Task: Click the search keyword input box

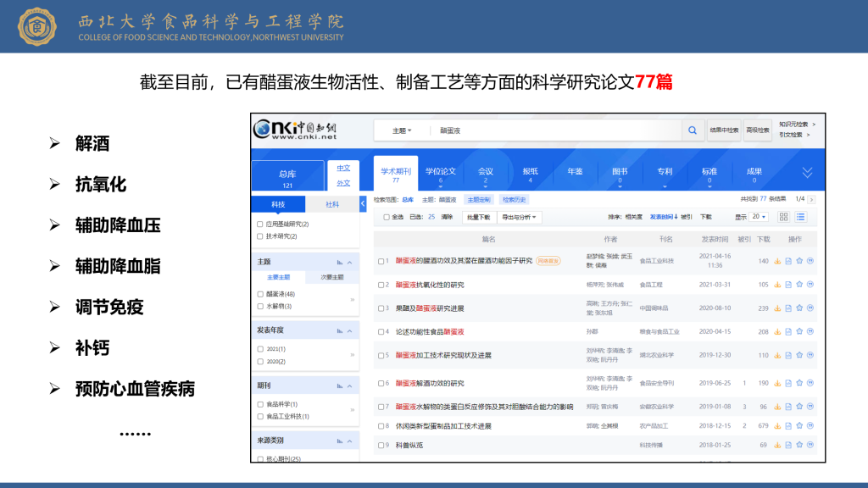Action: pos(551,130)
